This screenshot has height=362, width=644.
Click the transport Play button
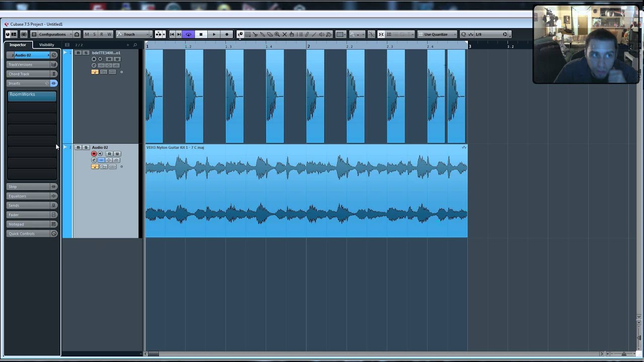click(x=214, y=34)
